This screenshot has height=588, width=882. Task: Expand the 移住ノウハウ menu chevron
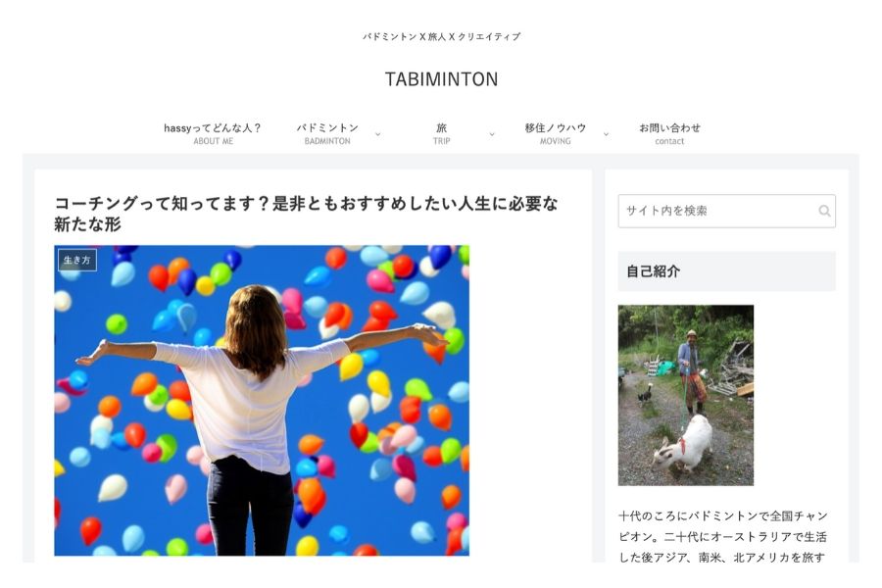tap(606, 134)
